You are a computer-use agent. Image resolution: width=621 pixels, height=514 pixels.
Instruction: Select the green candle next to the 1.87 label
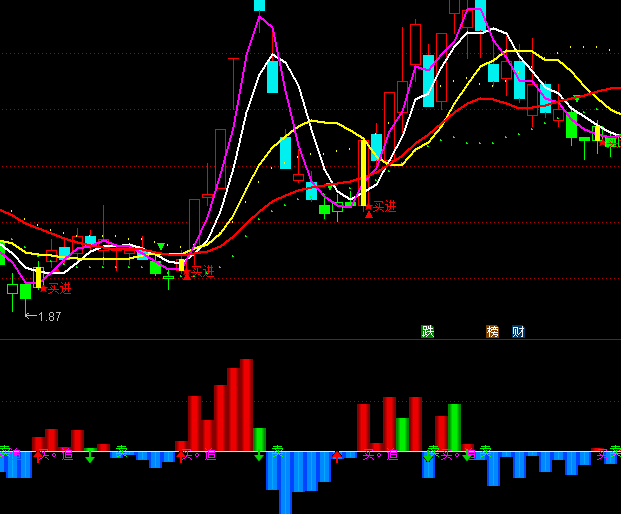click(x=25, y=291)
